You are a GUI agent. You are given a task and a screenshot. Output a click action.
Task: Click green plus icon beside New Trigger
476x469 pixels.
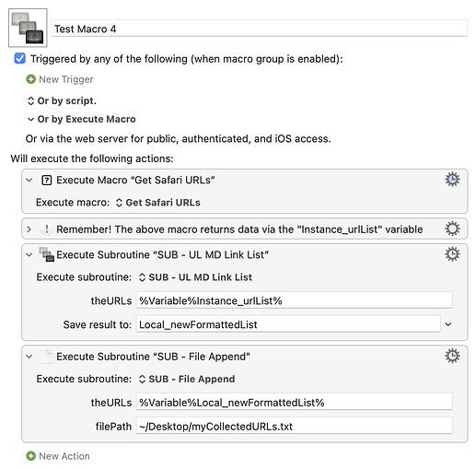click(x=30, y=79)
